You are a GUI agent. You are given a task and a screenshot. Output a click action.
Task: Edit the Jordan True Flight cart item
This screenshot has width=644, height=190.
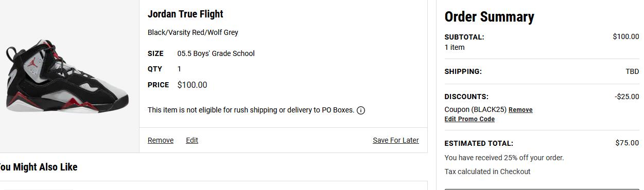[192, 140]
